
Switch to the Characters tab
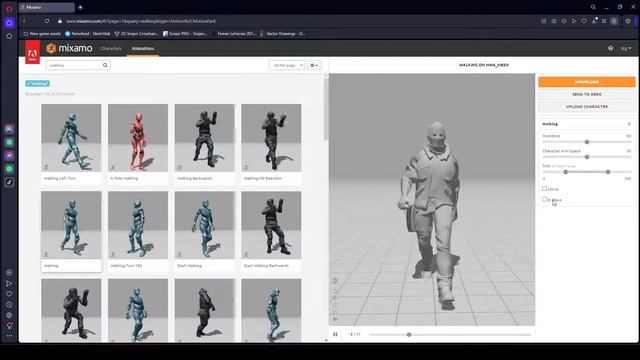click(x=111, y=49)
